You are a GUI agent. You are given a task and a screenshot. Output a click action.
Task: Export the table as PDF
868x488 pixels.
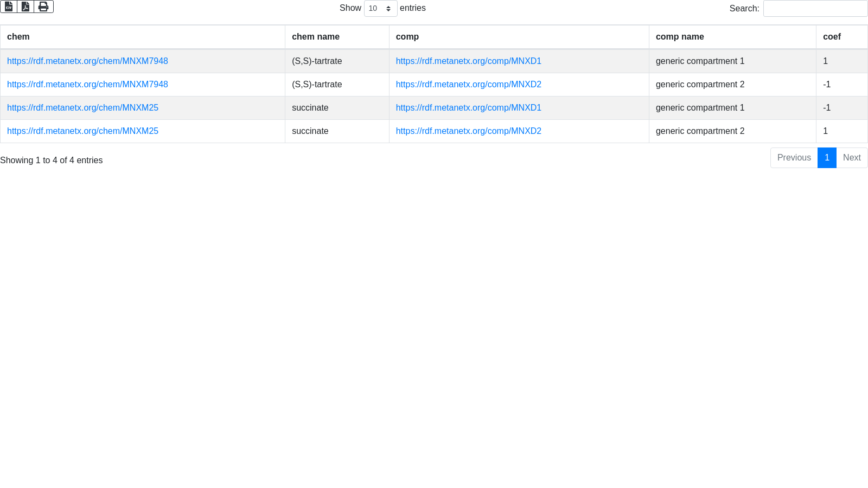(x=25, y=7)
